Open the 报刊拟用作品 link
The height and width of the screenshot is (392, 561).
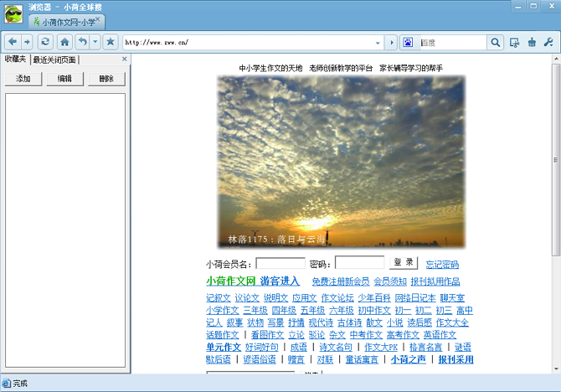point(435,281)
